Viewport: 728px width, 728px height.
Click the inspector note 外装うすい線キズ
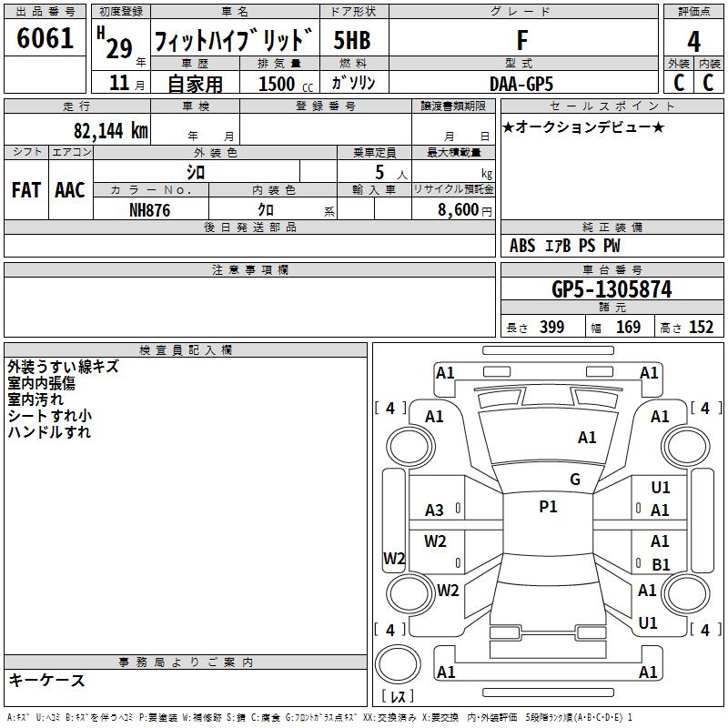pyautogui.click(x=63, y=367)
